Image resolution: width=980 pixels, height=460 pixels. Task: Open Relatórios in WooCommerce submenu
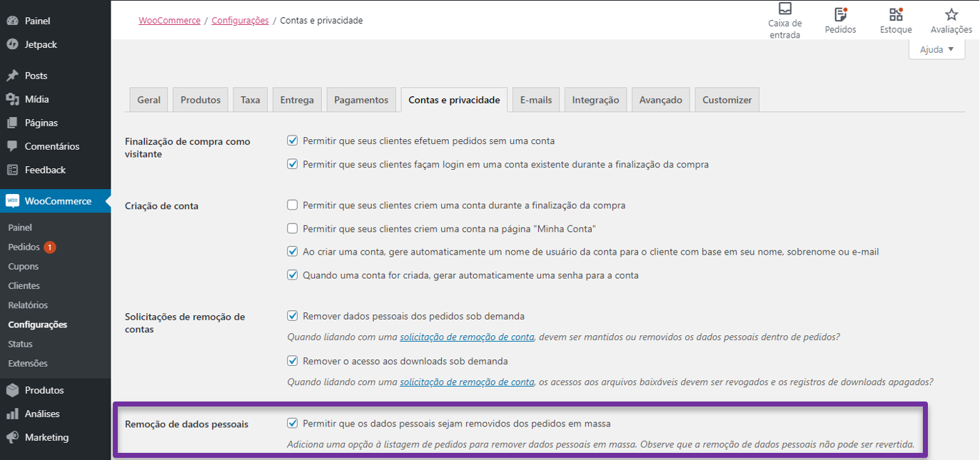(x=28, y=305)
